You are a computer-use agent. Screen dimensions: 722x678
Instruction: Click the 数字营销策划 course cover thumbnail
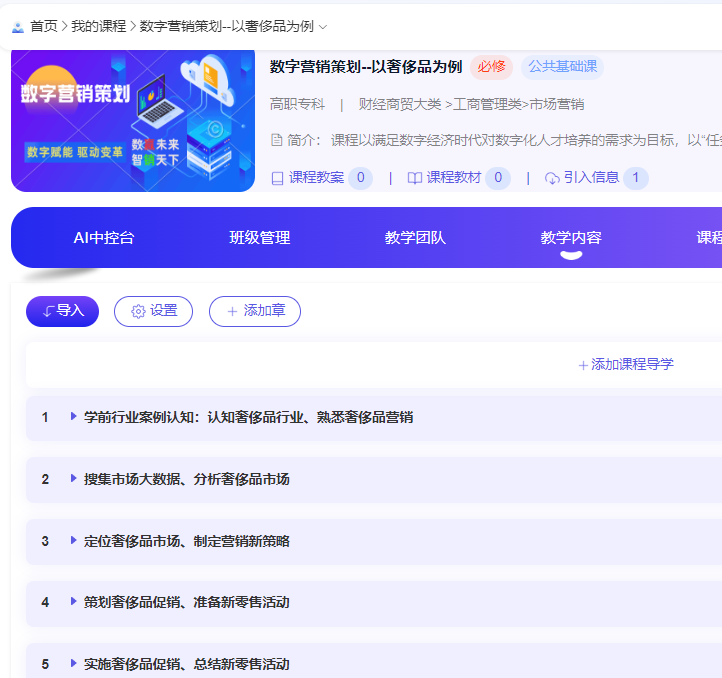(x=133, y=121)
